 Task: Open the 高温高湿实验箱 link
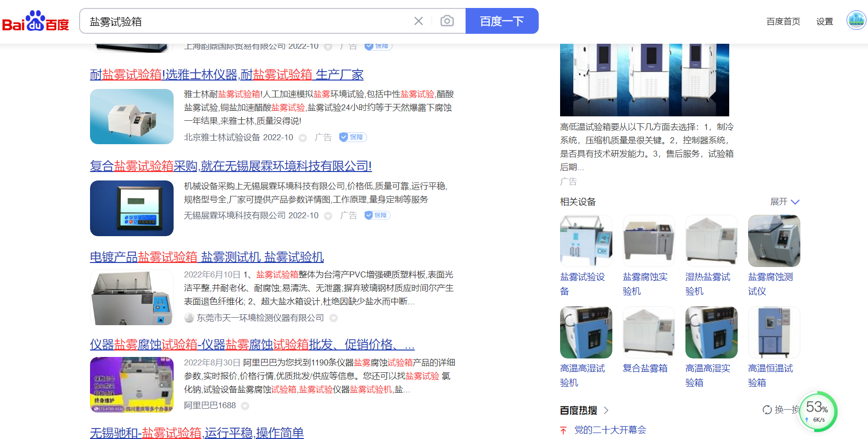(x=708, y=375)
